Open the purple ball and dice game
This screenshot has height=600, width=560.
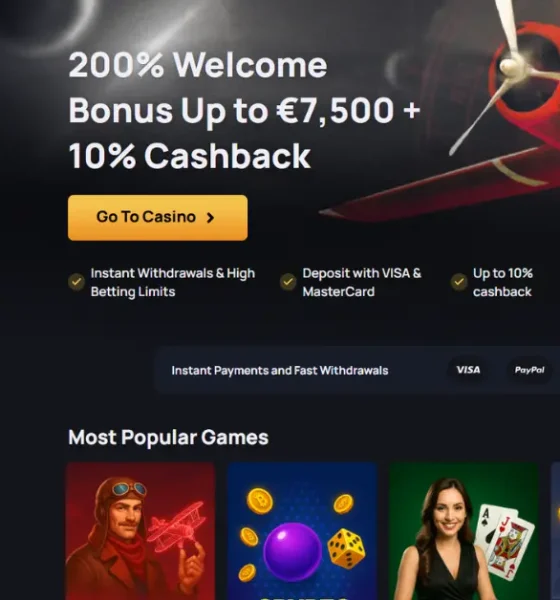pyautogui.click(x=302, y=531)
